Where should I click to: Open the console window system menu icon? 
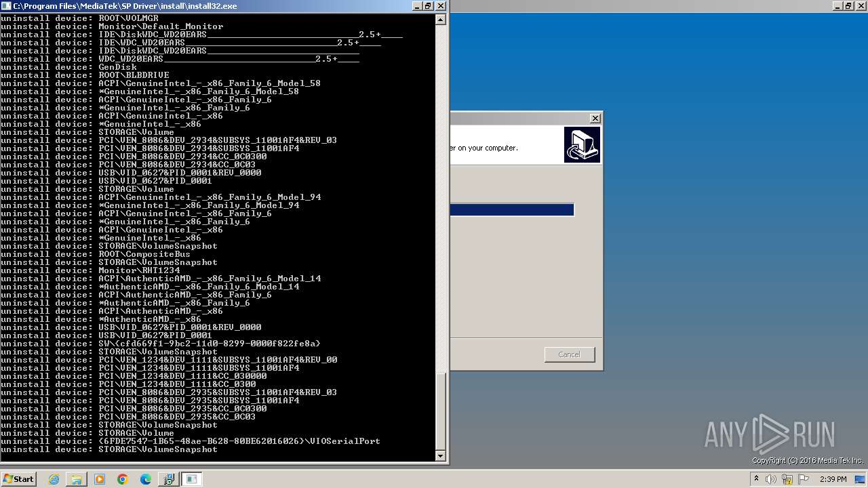point(7,5)
